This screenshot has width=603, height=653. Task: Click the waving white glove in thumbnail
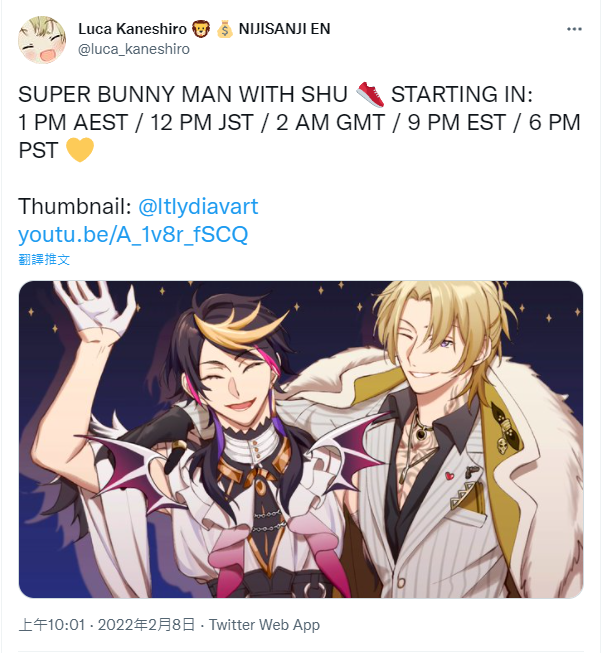coord(96,308)
